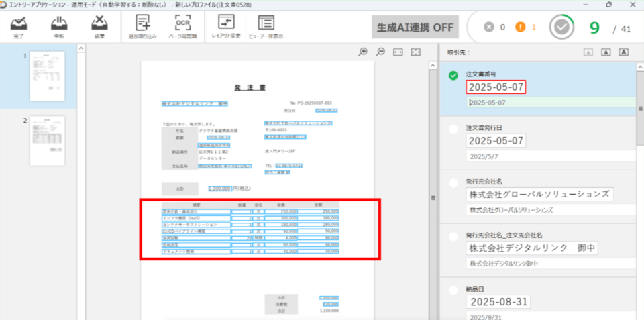Click the 注文書番号 input showing 2025-05-07

tap(496, 87)
